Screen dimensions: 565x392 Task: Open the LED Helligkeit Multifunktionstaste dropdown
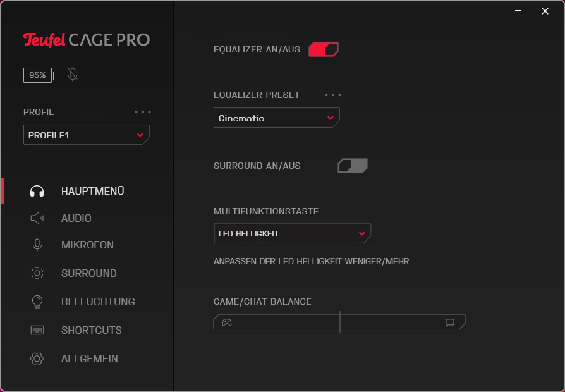(292, 233)
